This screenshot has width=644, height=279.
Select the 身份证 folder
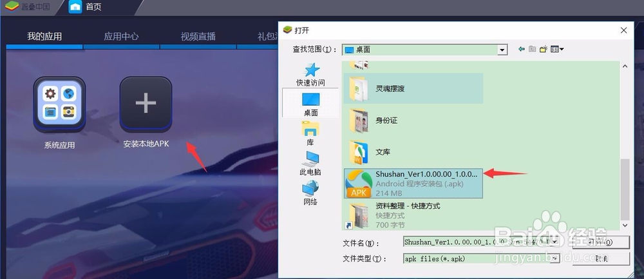click(x=413, y=120)
